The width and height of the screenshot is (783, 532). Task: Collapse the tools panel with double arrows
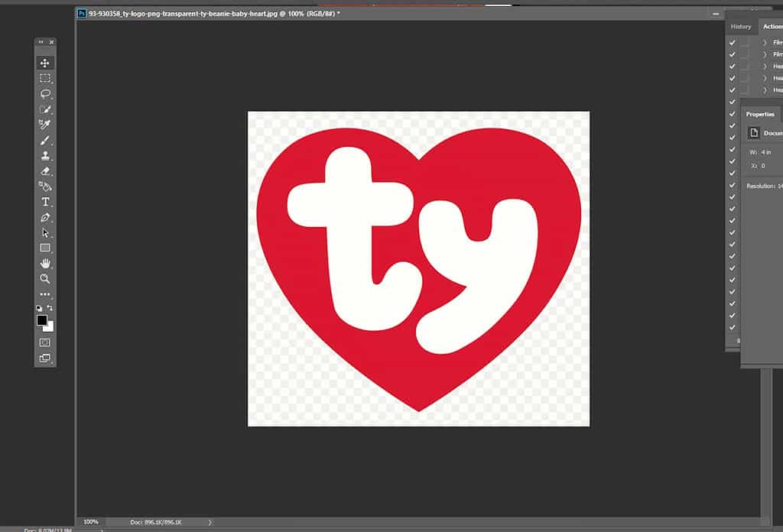click(x=41, y=42)
